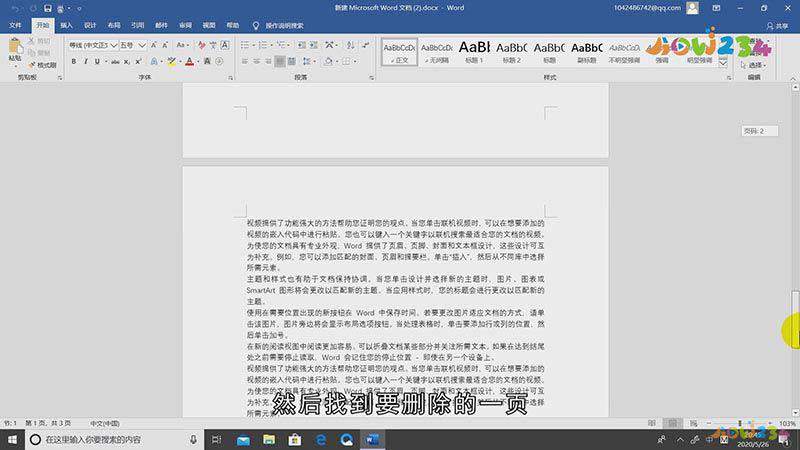Click the Decrease Indent icon
Viewport: 800px width, 450px height.
[x=302, y=45]
